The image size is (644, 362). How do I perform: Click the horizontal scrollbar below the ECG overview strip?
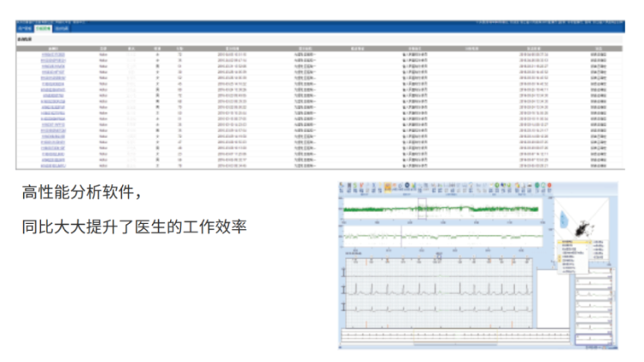coord(455,344)
